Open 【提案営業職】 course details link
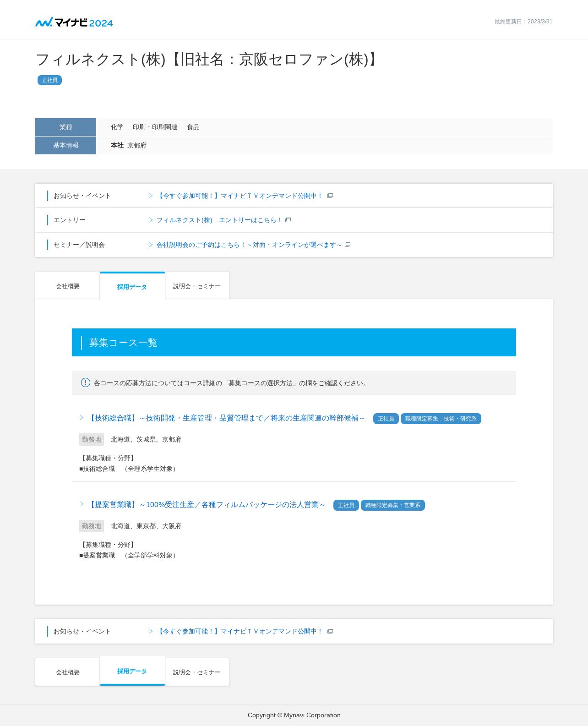Screen dimensions: 588x726 coord(207,504)
